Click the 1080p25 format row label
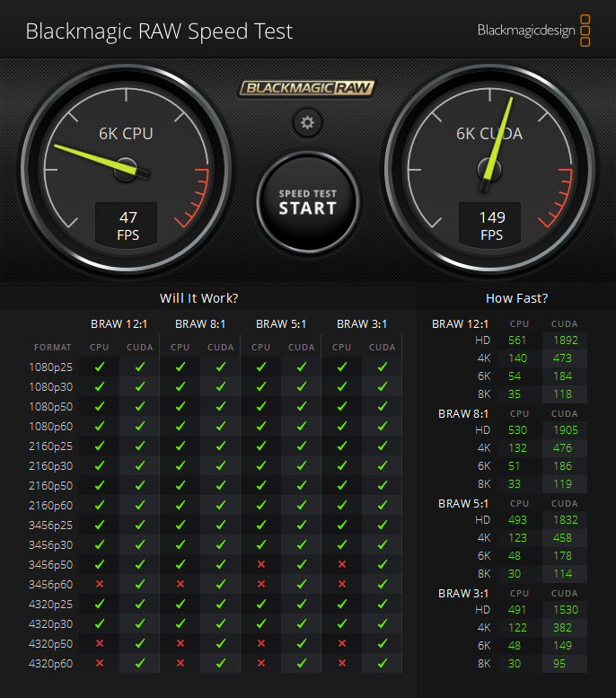Image resolution: width=616 pixels, height=698 pixels. pos(51,367)
